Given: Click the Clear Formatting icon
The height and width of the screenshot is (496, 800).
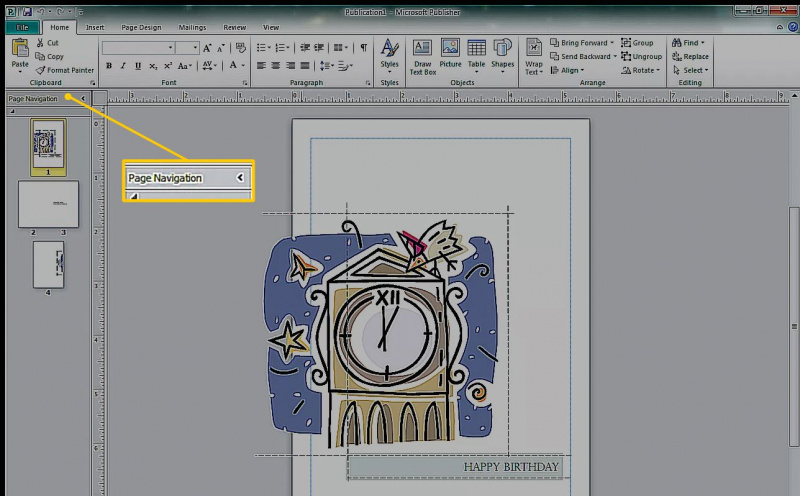Looking at the screenshot, I should (240, 48).
